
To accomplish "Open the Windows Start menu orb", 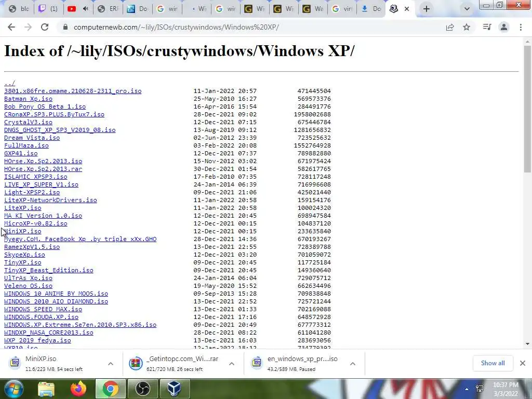I will (14, 389).
